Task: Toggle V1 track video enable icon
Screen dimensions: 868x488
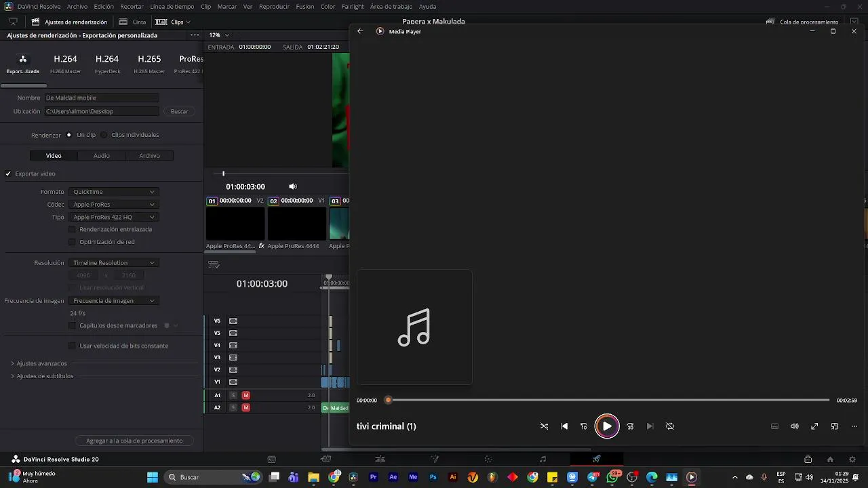Action: point(233,382)
